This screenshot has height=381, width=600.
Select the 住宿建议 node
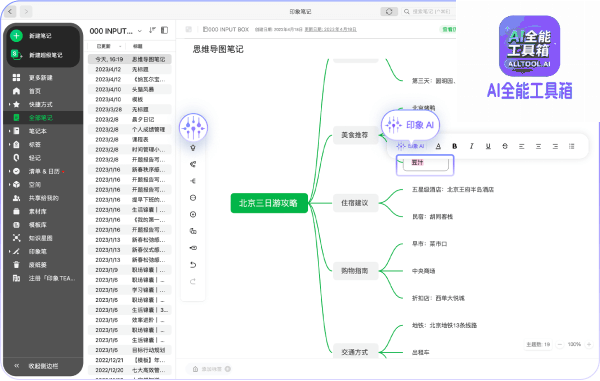pyautogui.click(x=355, y=203)
